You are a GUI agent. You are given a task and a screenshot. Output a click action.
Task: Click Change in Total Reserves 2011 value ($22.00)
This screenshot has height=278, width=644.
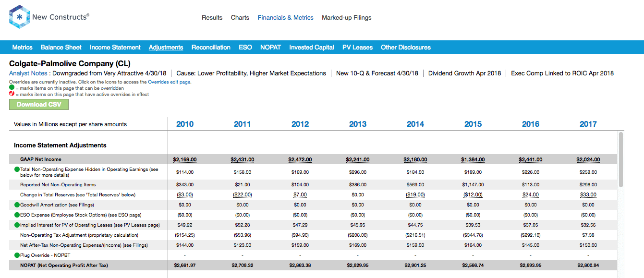243,194
